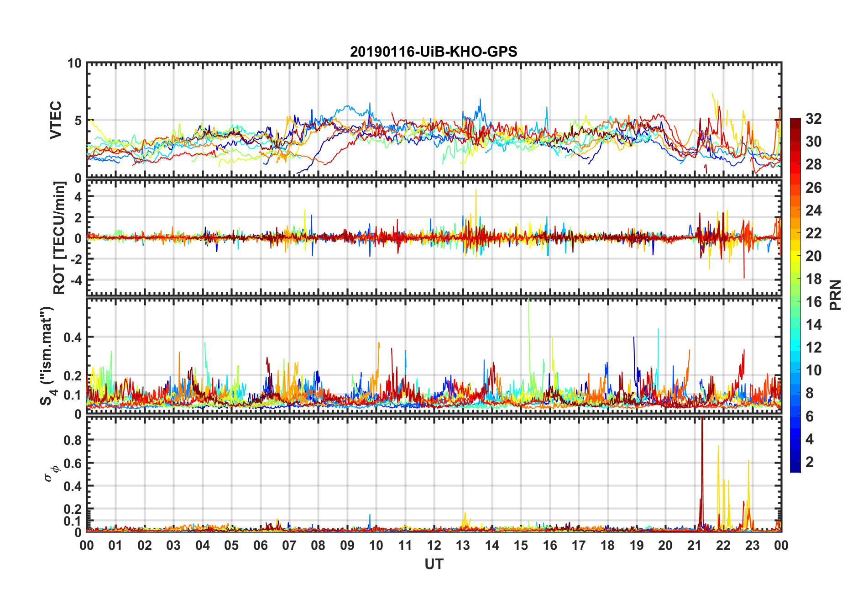Click S4 axis tick label 0.1
The height and width of the screenshot is (590, 868).
coord(73,395)
